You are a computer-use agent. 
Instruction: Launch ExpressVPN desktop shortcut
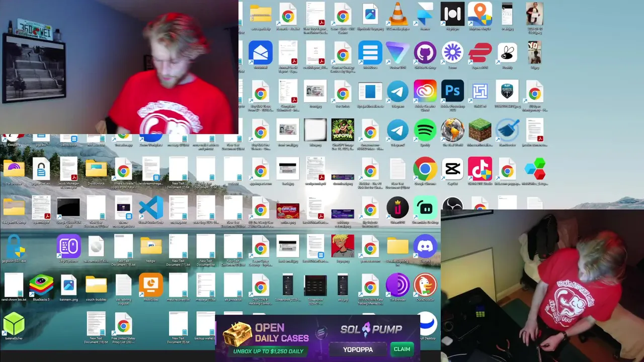[480, 53]
